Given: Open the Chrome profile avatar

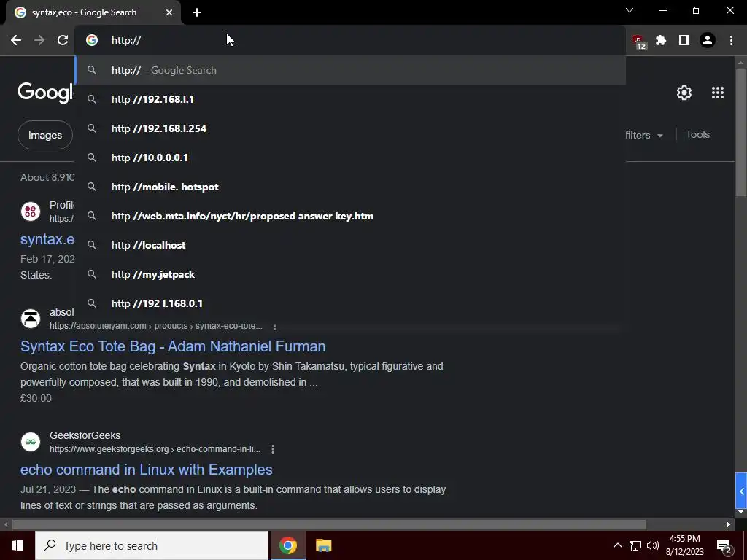Looking at the screenshot, I should pos(708,41).
